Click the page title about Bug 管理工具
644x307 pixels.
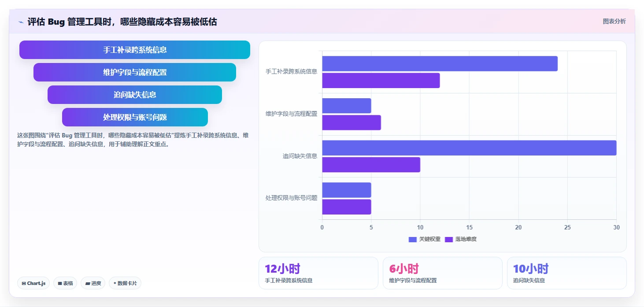pyautogui.click(x=122, y=22)
